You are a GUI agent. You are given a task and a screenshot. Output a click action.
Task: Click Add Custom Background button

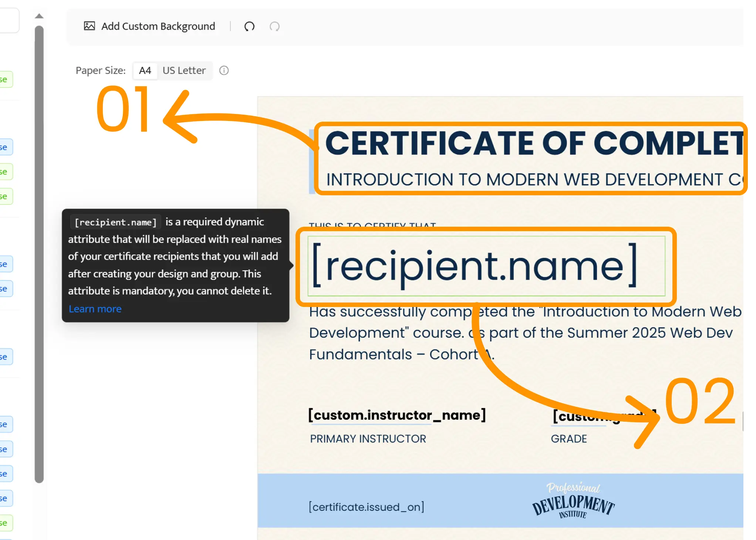pyautogui.click(x=149, y=26)
